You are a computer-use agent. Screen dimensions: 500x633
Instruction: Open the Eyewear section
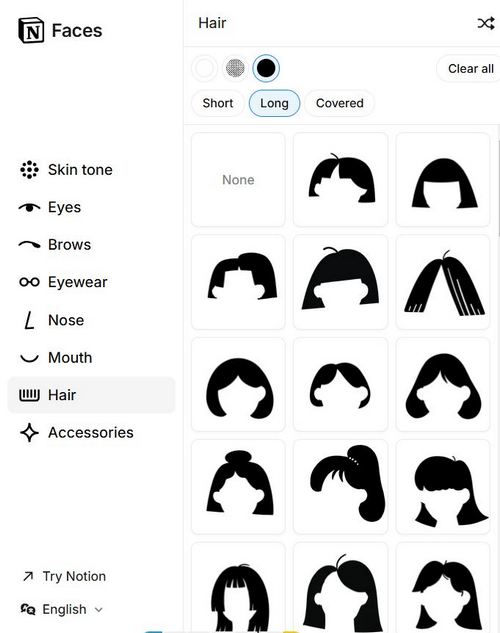64,282
